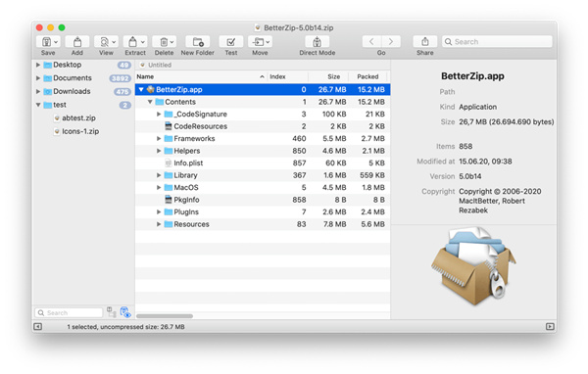Click the Test archive icon
This screenshot has width=588, height=374.
tap(231, 41)
